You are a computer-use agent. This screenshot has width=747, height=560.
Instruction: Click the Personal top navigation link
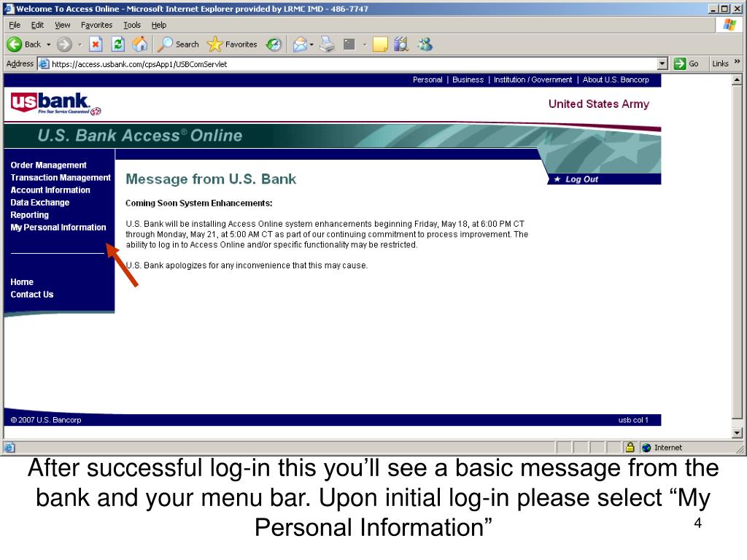click(427, 79)
